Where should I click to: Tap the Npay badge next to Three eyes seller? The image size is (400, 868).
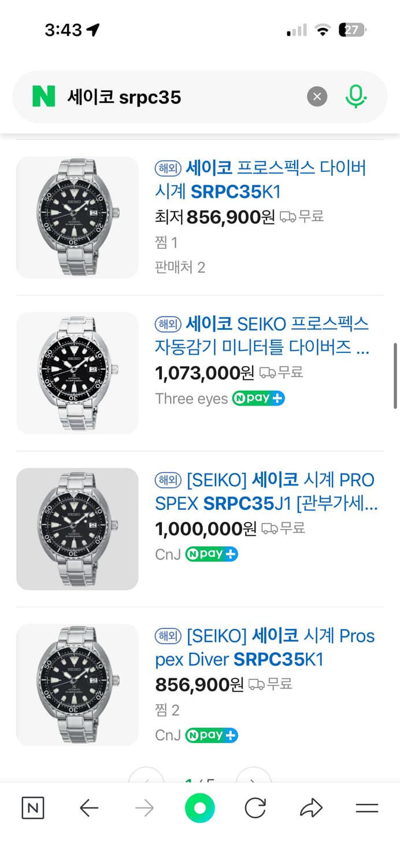[258, 398]
